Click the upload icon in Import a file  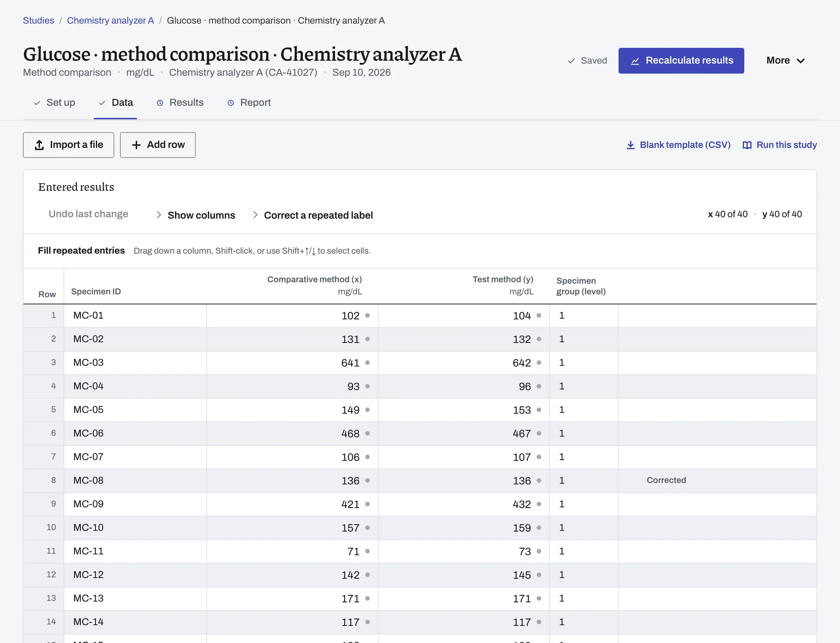tap(40, 145)
